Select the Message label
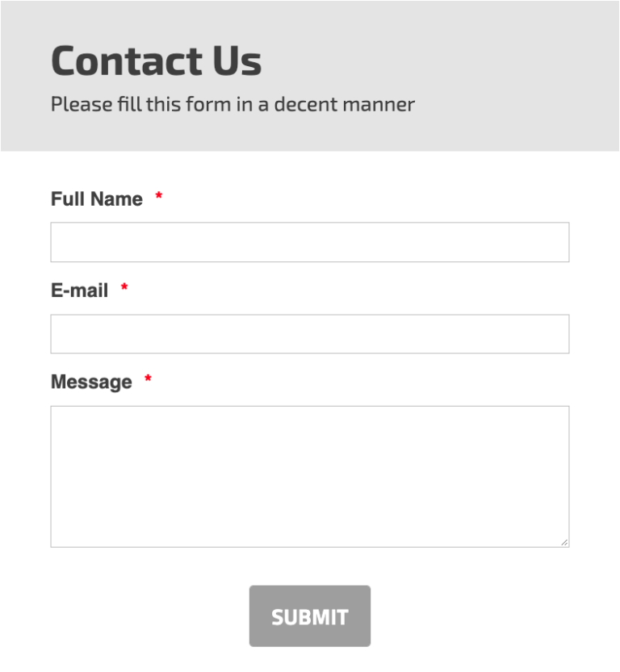620x672 pixels. 90,382
